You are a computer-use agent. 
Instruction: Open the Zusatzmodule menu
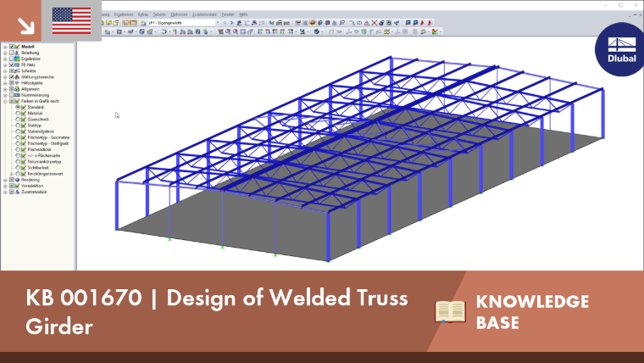coord(204,14)
